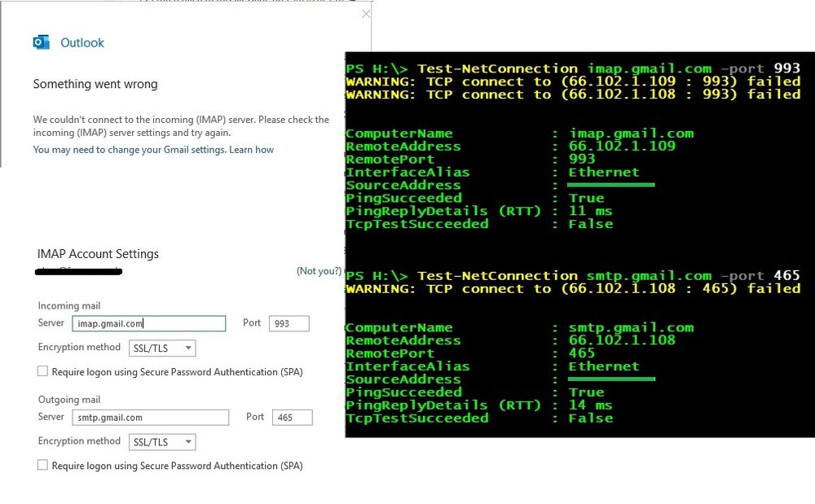Open the Gmail settings 'Learn how' link
Screen dimensions: 815x504
(x=251, y=150)
